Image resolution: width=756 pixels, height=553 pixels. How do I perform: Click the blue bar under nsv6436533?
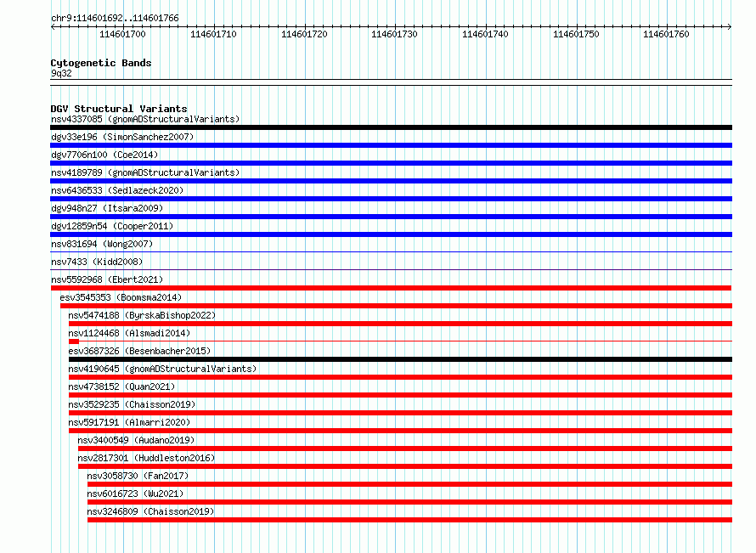pos(391,199)
